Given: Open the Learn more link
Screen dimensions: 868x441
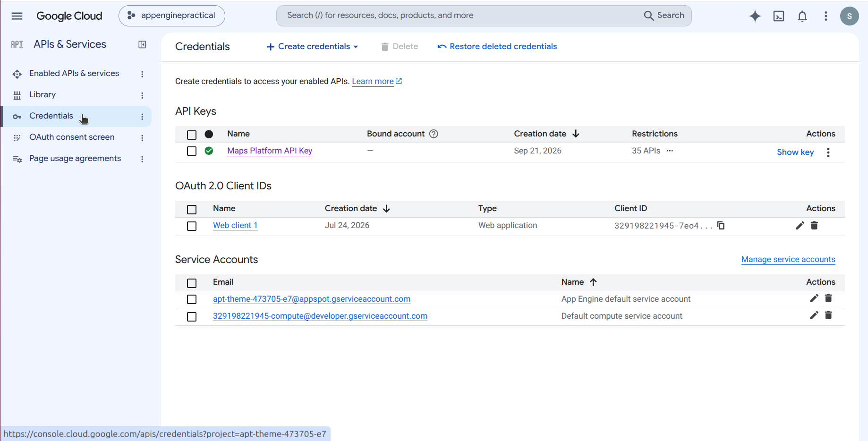Looking at the screenshot, I should click(x=377, y=81).
